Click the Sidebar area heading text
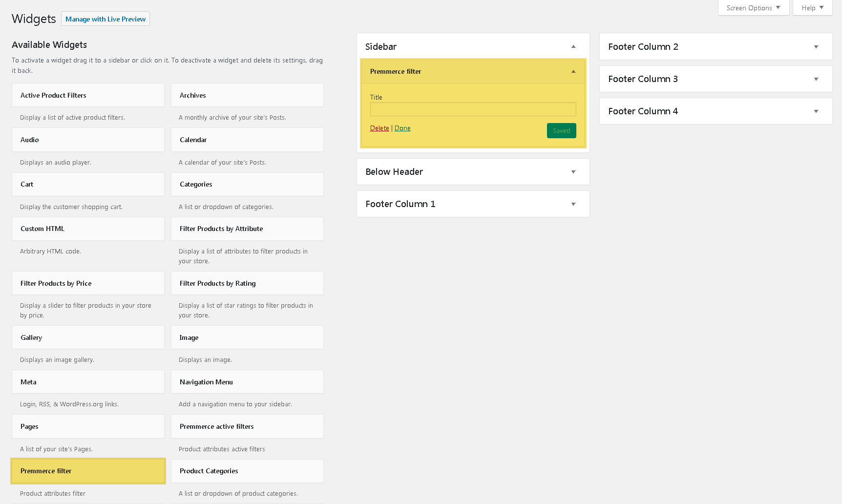This screenshot has width=842, height=504. [381, 47]
